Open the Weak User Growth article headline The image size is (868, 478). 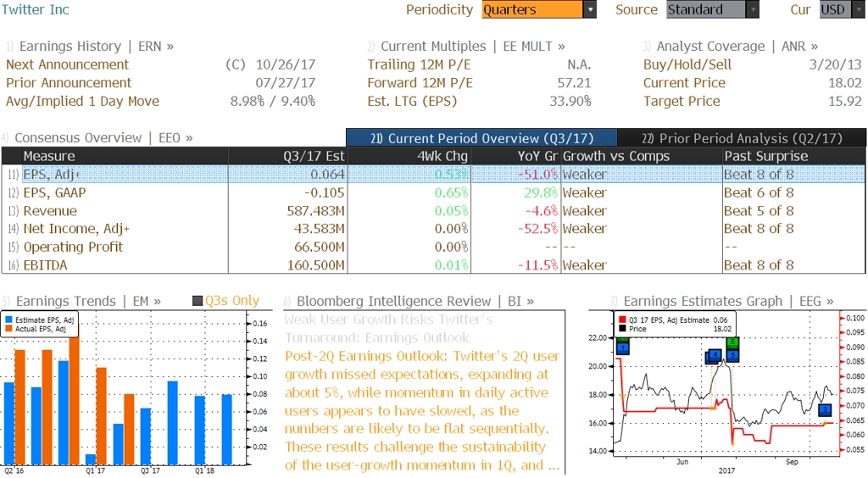pos(388,329)
